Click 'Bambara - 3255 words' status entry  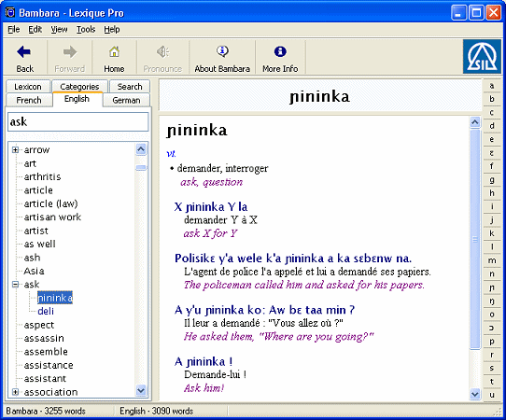pos(46,411)
